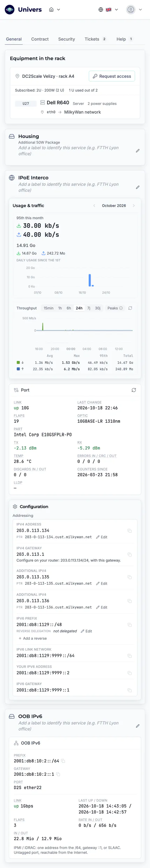Switch to the Contract tab
The width and height of the screenshot is (150, 868).
(x=40, y=39)
